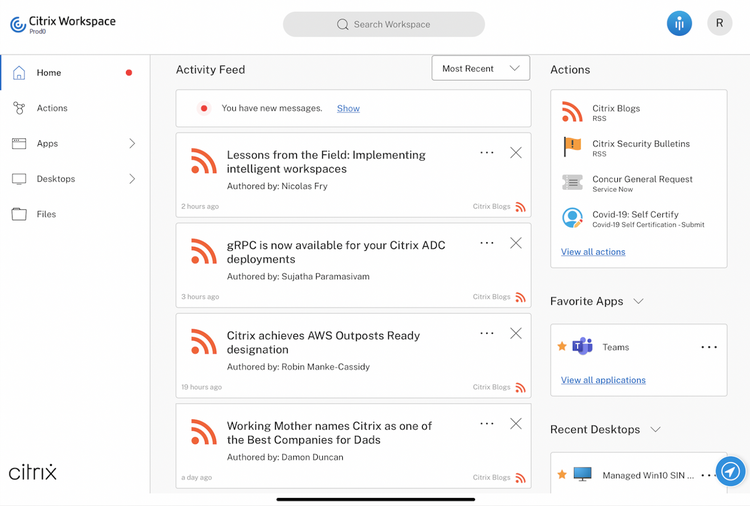The width and height of the screenshot is (750, 506).
Task: Go to Actions in the sidebar
Action: click(x=75, y=108)
